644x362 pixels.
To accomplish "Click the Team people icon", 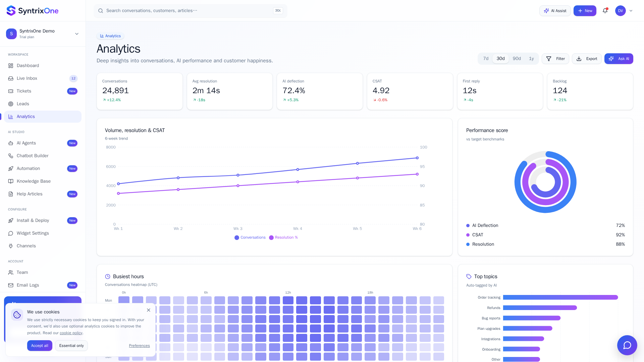I will pyautogui.click(x=11, y=273).
